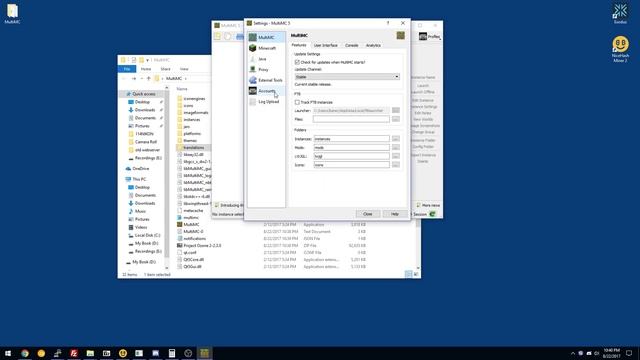Open the Share ribbon tab in Explorer
Screen dimensions: 640x360
pos(165,69)
